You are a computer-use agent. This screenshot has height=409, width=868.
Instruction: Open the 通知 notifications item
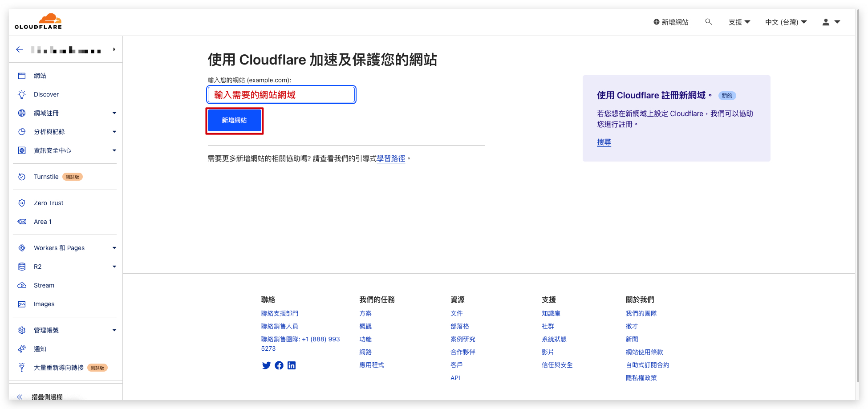coord(40,349)
